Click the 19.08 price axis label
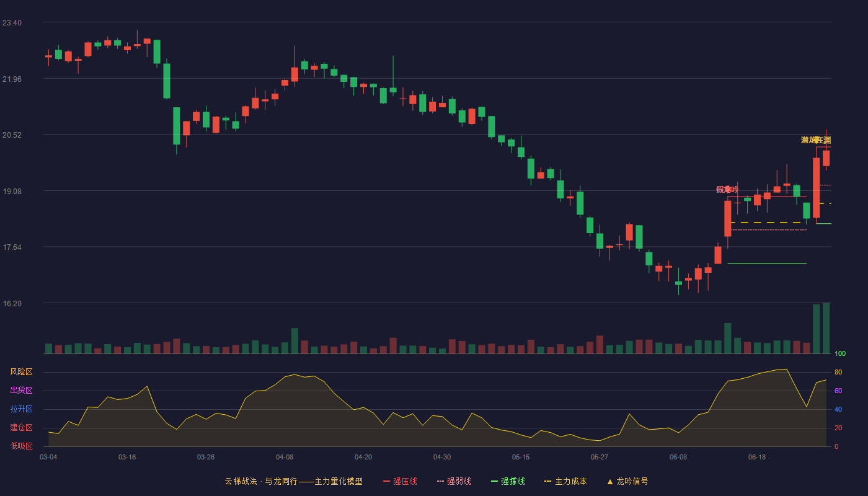Viewport: 868px width, 496px height. tap(12, 192)
